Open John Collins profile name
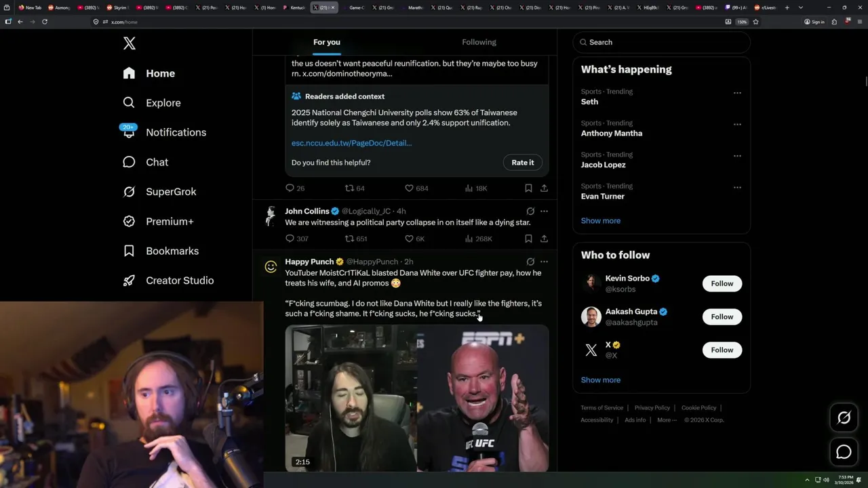Screen dimensions: 868x488 pos(307,211)
